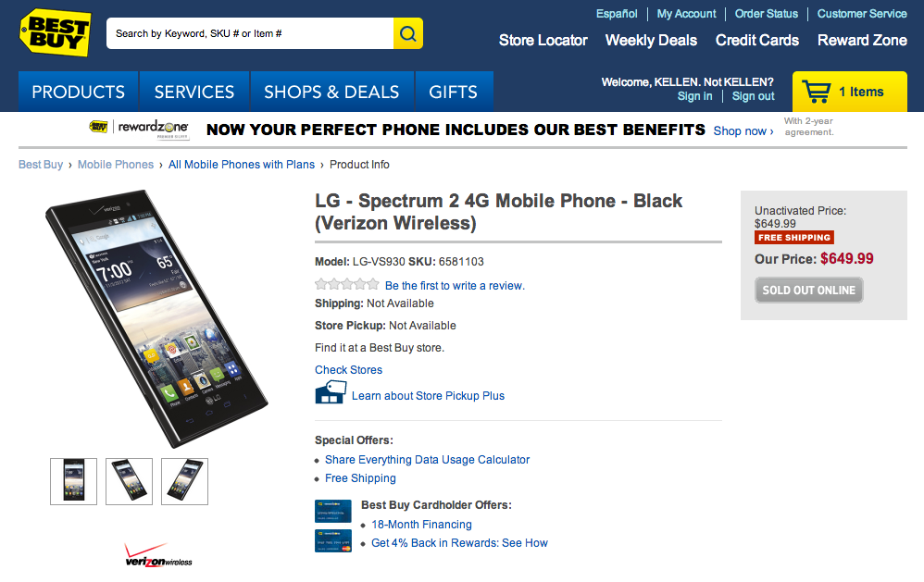The height and width of the screenshot is (582, 924).
Task: Open the Shops & Deals menu
Action: click(331, 92)
